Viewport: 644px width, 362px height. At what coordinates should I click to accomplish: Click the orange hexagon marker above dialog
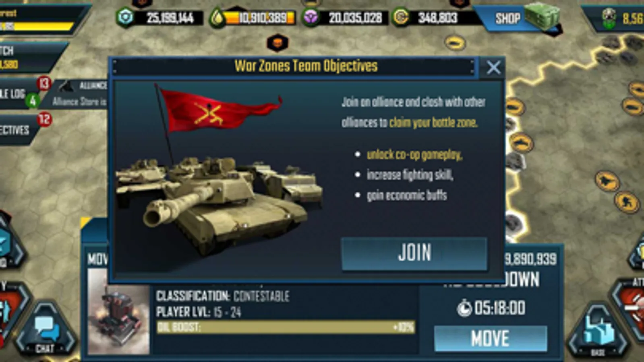pyautogui.click(x=277, y=43)
